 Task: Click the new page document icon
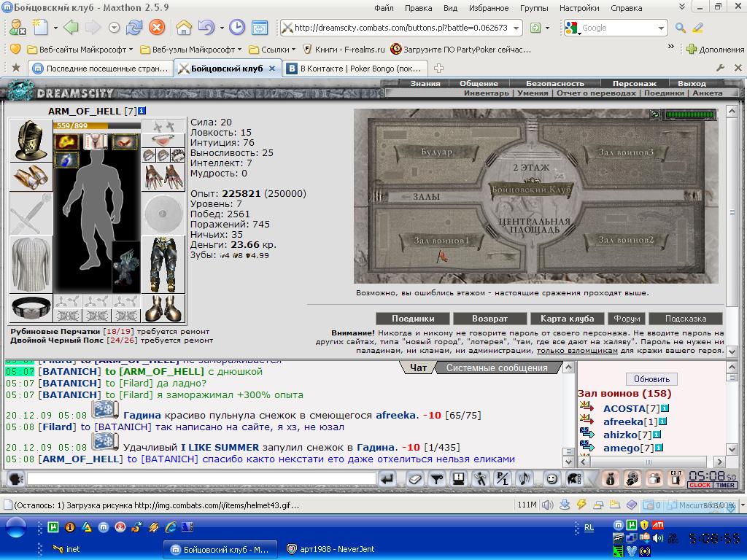tap(41, 27)
